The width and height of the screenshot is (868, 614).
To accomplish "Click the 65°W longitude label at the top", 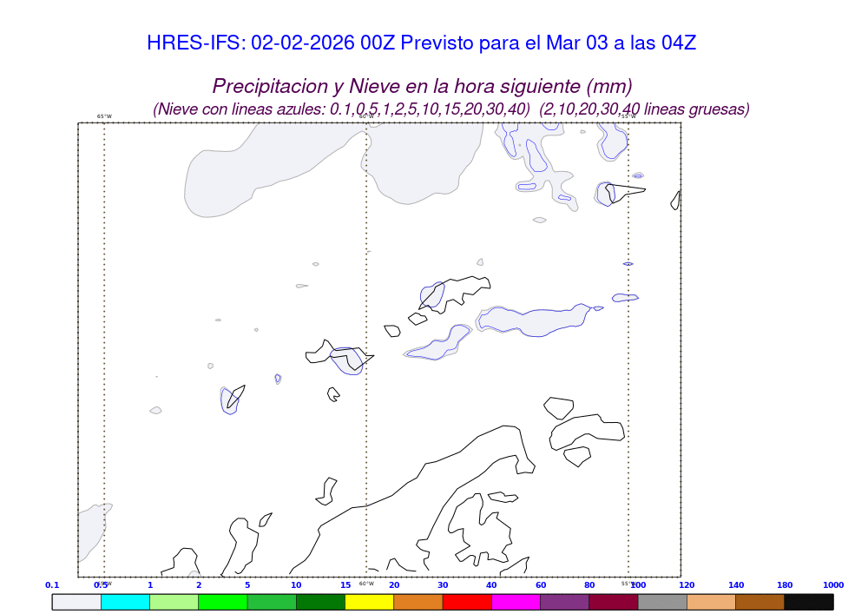I will (x=104, y=116).
